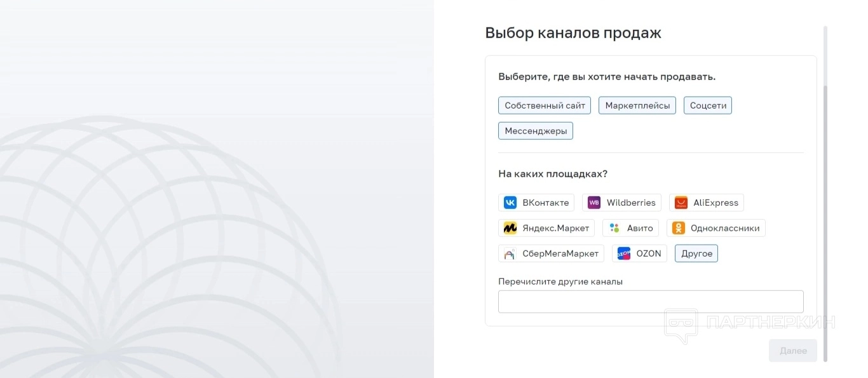Select the Мессенджеры channel chip
868x378 pixels.
536,131
